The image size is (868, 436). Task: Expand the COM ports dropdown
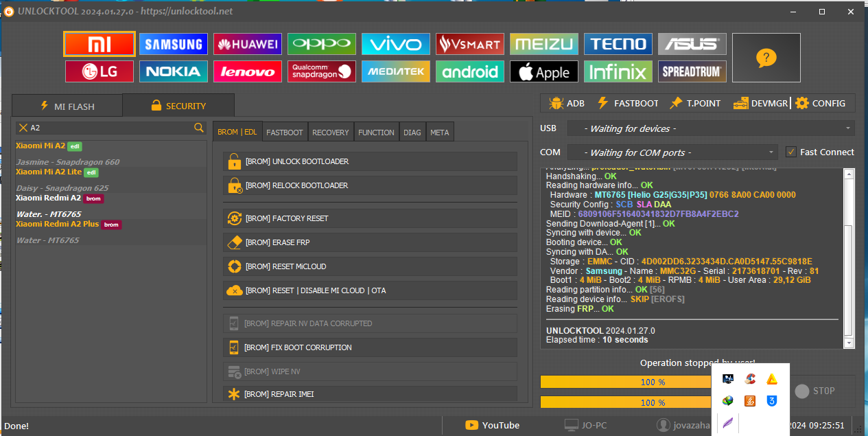click(771, 152)
